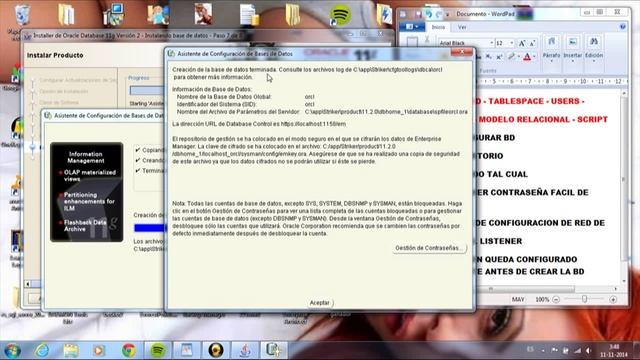Open WordPad help icon
The height and width of the screenshot is (360, 640).
tap(622, 27)
